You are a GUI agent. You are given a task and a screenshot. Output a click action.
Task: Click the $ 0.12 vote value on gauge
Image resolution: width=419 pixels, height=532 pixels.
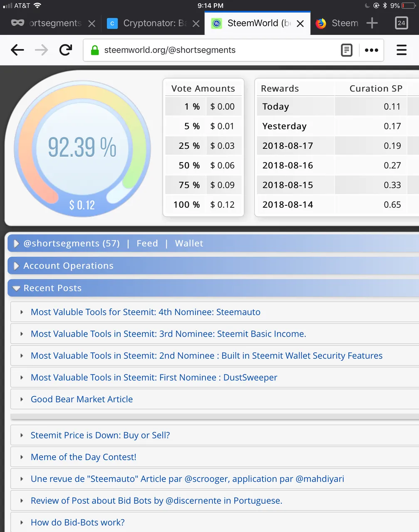click(x=82, y=205)
